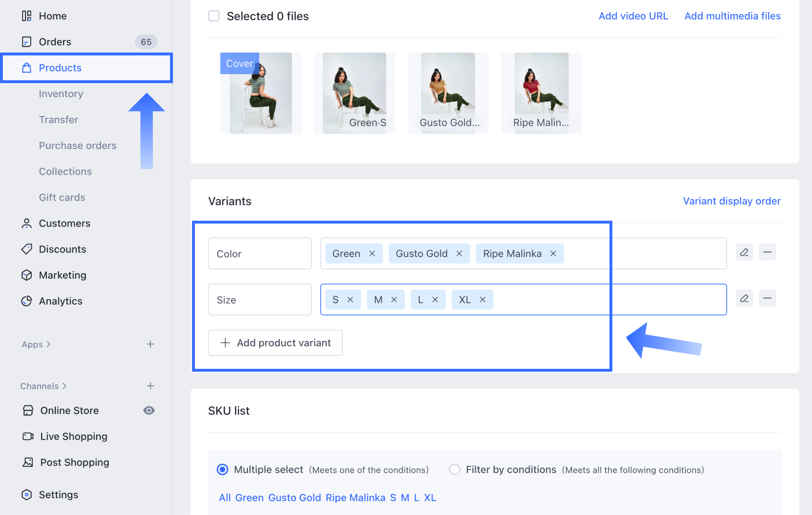812x515 pixels.
Task: Click the edit pencil icon for Size variant
Action: (x=744, y=298)
